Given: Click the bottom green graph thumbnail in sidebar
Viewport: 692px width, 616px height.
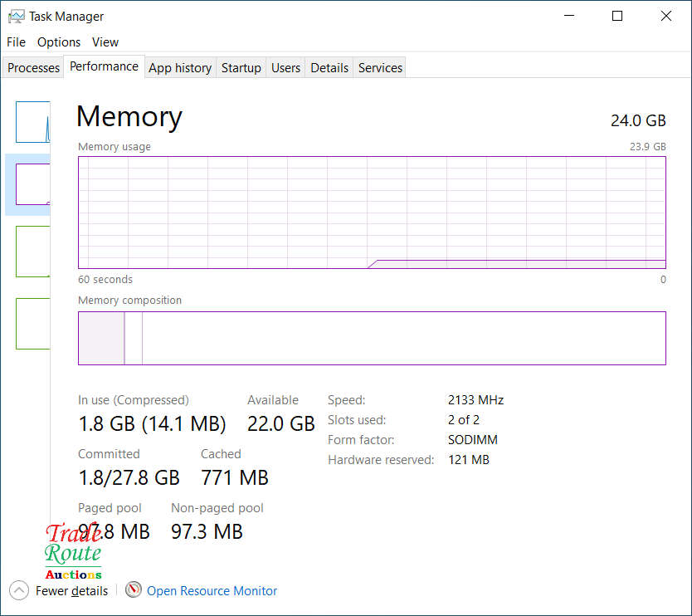Looking at the screenshot, I should click(33, 323).
